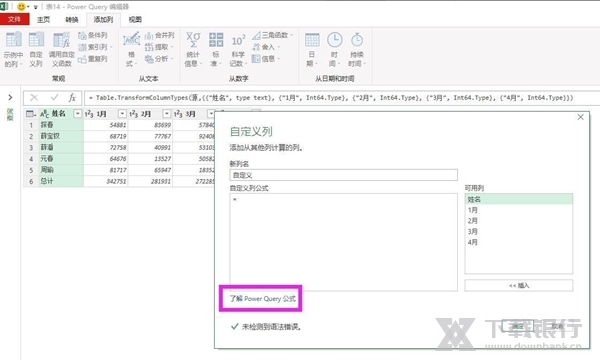Select 1月 in available columns list
600x360 pixels.
[519, 210]
